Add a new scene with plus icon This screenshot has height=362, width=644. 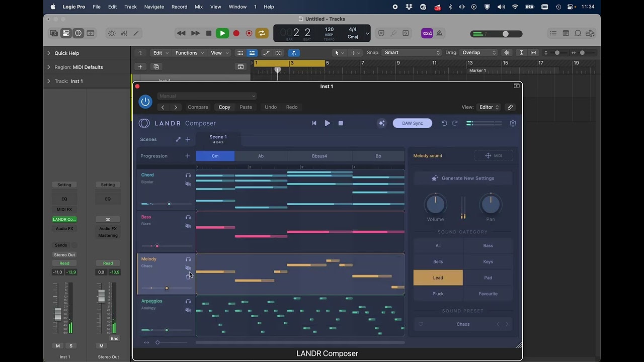click(x=188, y=139)
